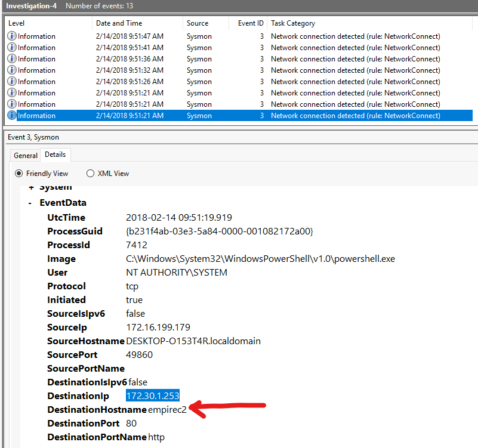
Task: Click Sysmon source in the 9:51:47 AM row
Action: click(x=199, y=36)
